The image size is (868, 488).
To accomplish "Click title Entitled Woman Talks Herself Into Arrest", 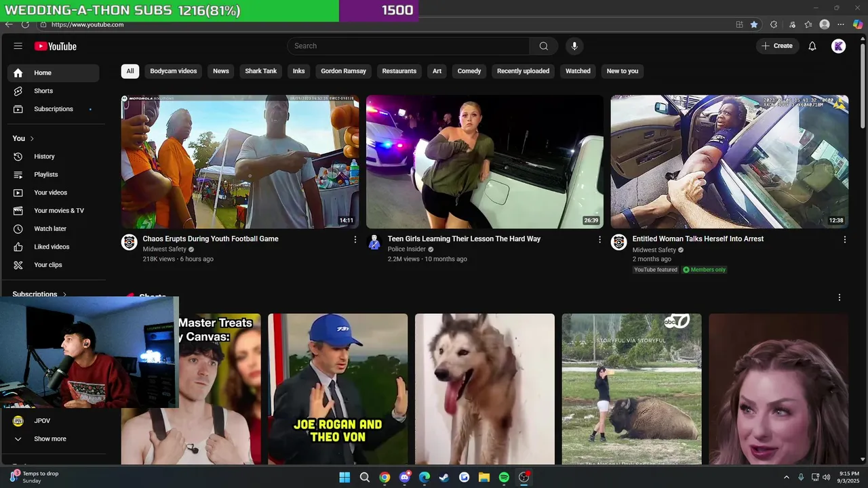I will (698, 239).
